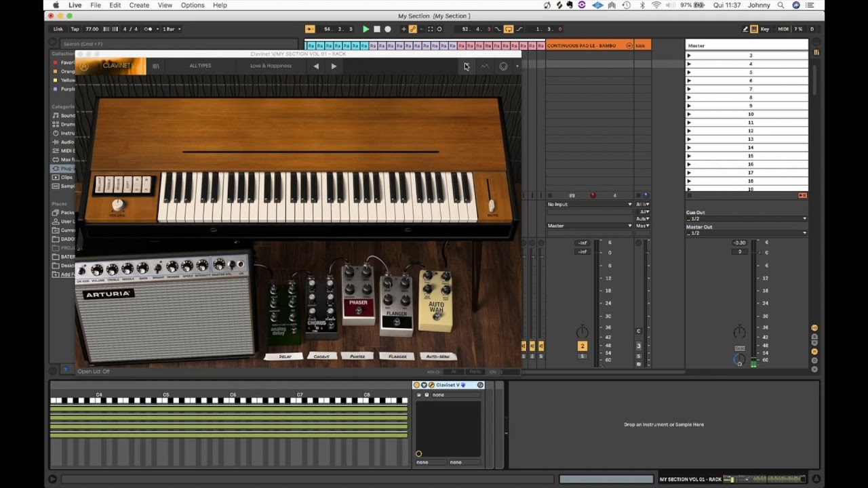Click the Auto Wah effect pedal
This screenshot has width=868, height=488.
(x=436, y=301)
